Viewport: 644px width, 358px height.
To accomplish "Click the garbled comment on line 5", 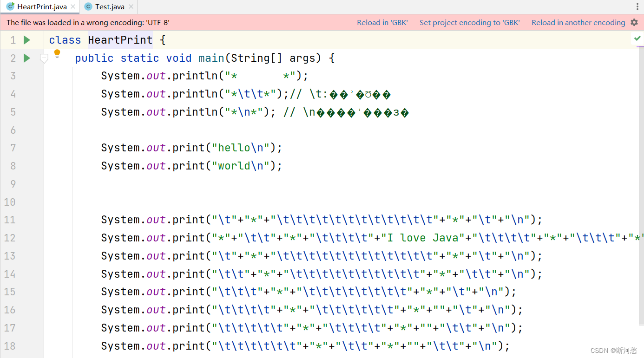I will (346, 112).
